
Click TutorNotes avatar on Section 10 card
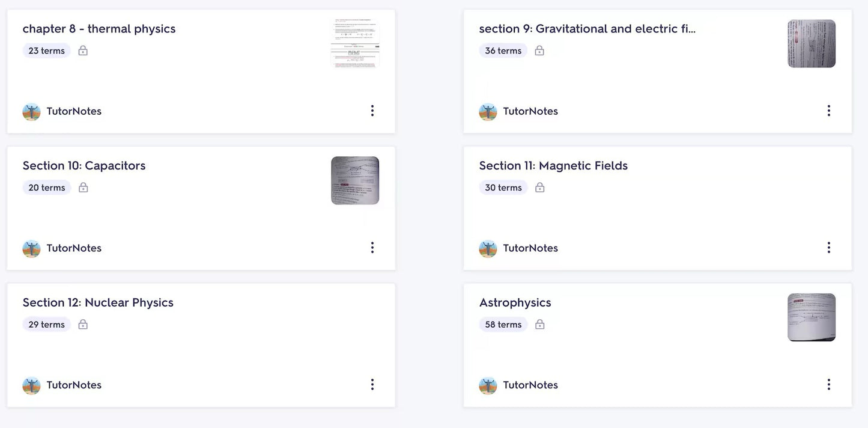31,248
